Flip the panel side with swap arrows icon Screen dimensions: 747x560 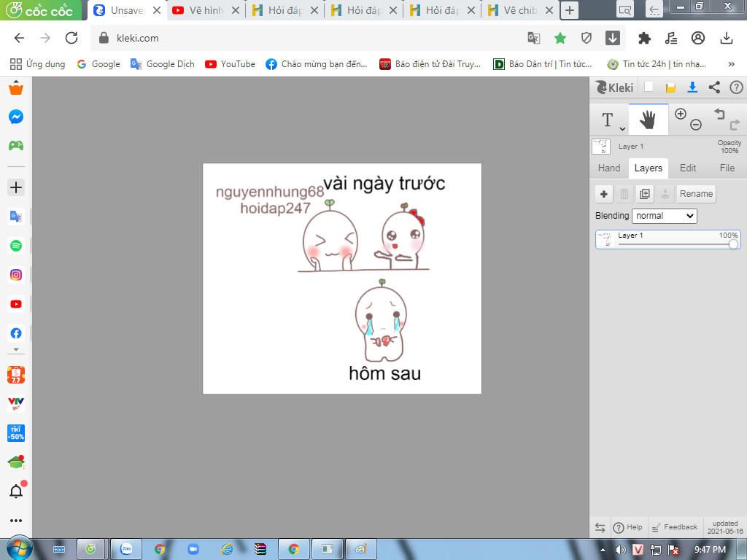600,527
